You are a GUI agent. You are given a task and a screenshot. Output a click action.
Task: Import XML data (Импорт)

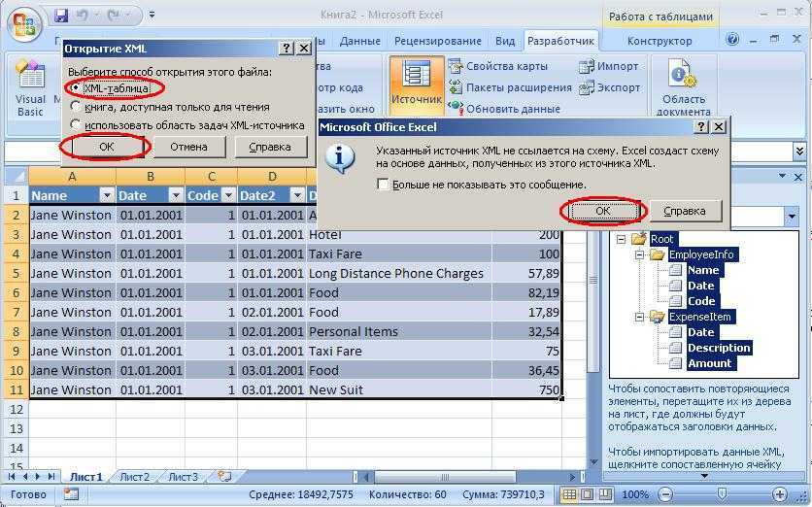pos(609,66)
